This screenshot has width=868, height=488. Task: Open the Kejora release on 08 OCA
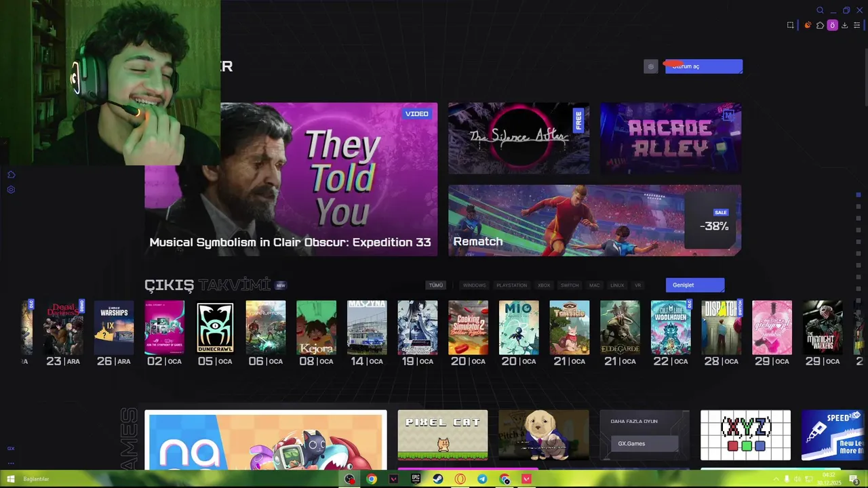[x=316, y=327]
